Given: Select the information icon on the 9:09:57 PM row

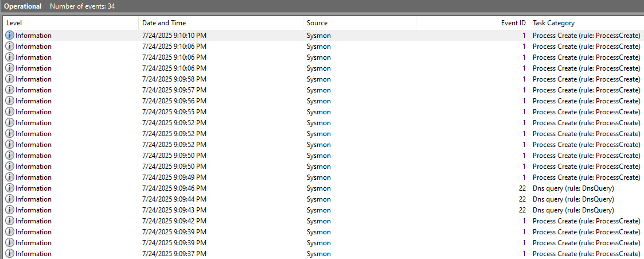Looking at the screenshot, I should (x=10, y=90).
